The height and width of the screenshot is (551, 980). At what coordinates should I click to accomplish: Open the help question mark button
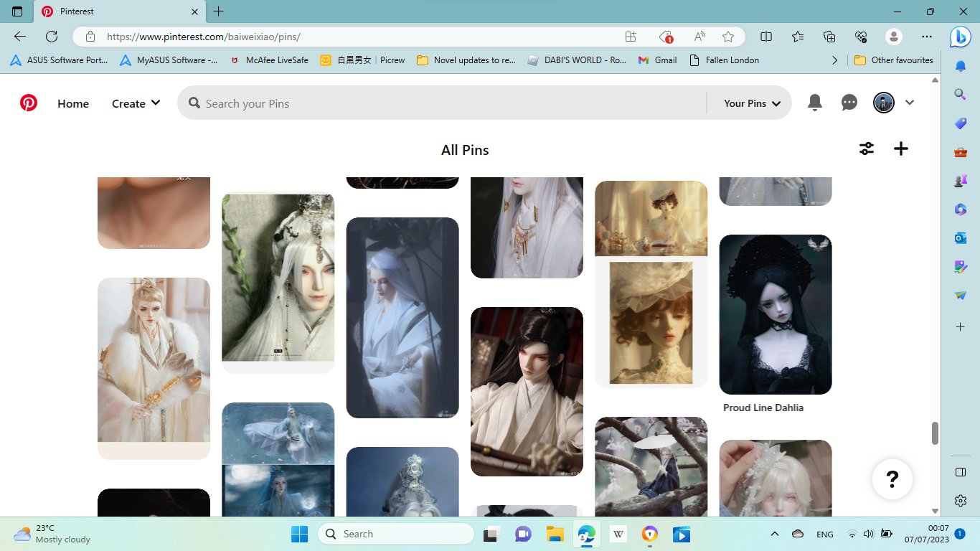pyautogui.click(x=892, y=479)
